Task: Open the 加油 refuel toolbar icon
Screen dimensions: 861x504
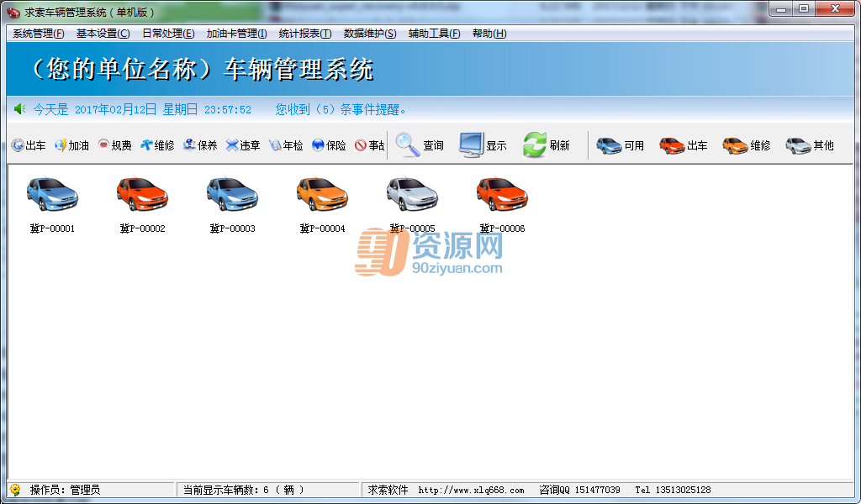Action: tap(71, 145)
